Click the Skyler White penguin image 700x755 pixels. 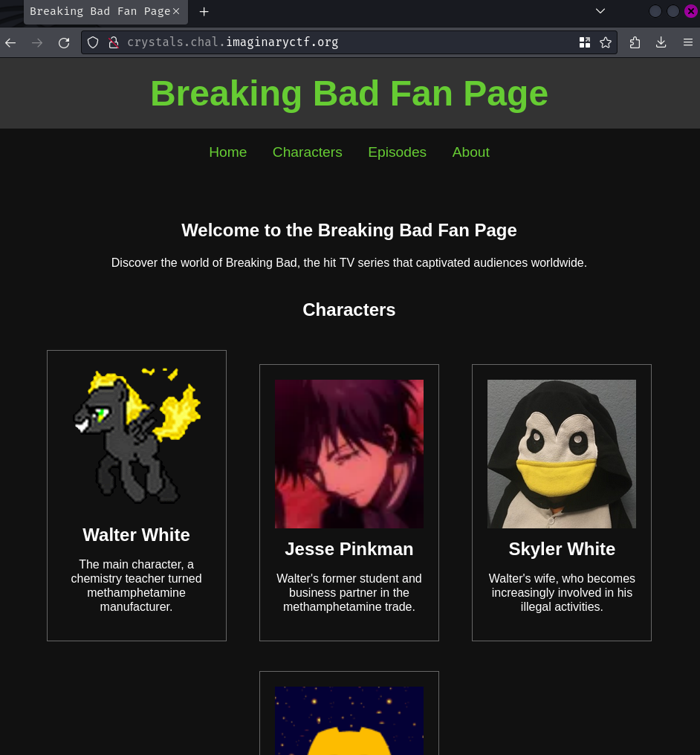(x=561, y=454)
